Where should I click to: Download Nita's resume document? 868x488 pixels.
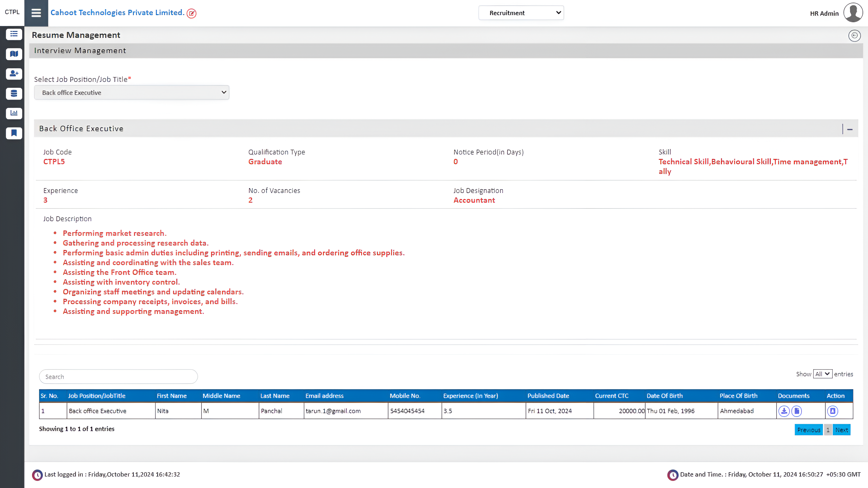[x=784, y=411]
